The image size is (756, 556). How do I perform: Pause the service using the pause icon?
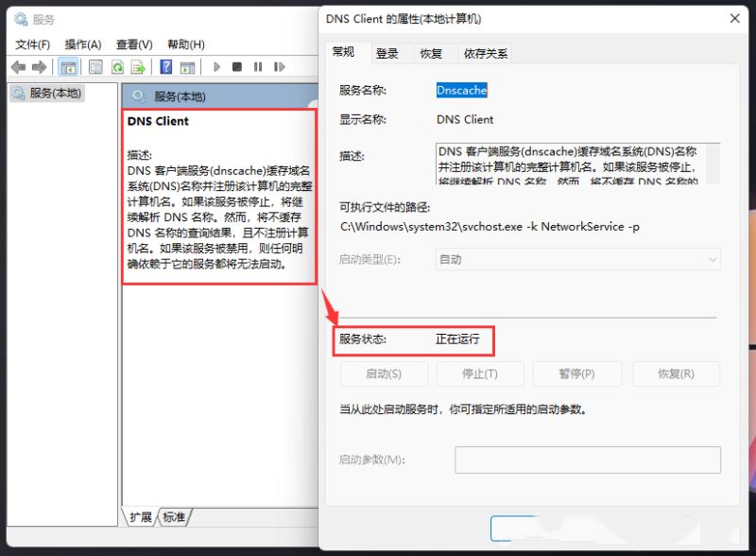tap(258, 66)
